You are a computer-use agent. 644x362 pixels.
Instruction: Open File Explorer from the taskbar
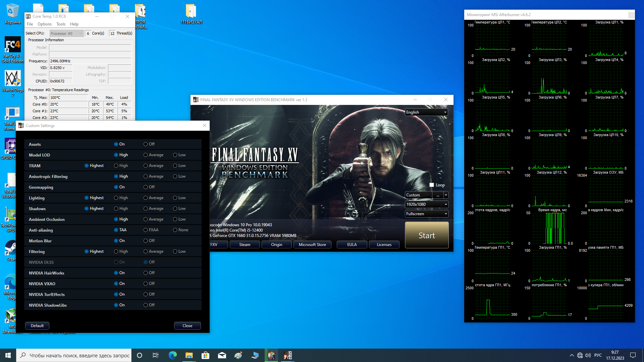pos(189,355)
